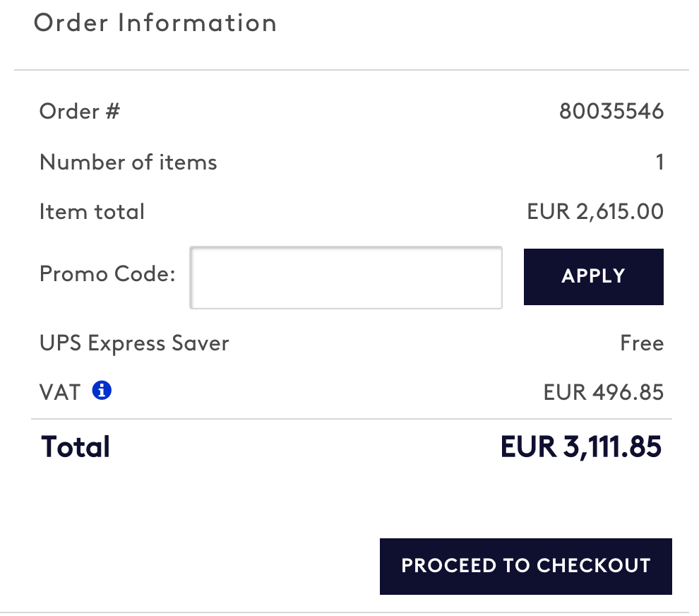Click the Item total label

pyautogui.click(x=92, y=212)
